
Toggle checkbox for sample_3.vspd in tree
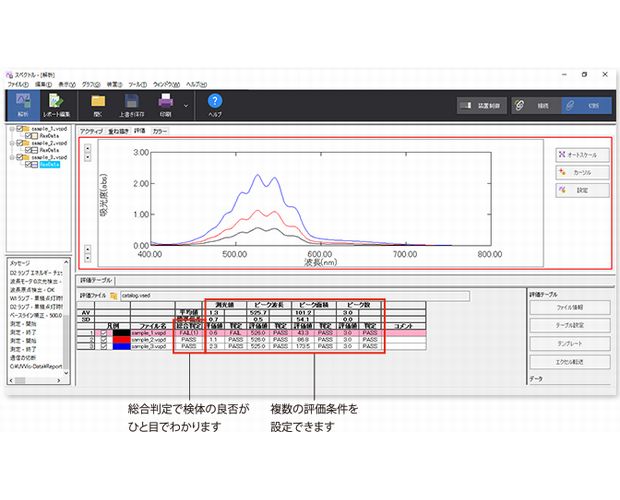20,157
